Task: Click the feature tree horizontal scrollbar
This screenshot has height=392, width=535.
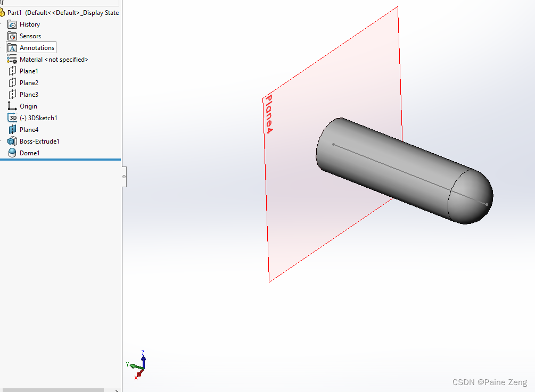Action: 53,390
